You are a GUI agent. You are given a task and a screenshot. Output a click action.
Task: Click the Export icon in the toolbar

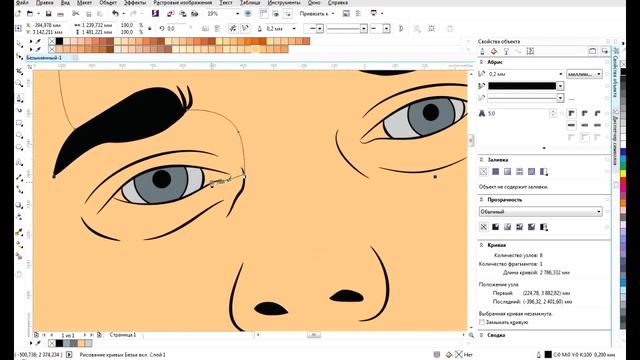click(x=183, y=13)
